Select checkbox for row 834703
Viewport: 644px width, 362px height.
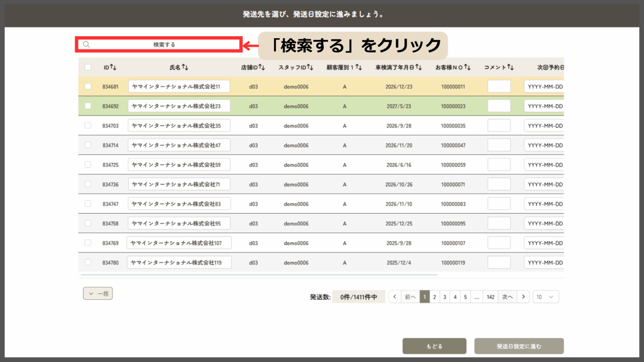pos(88,125)
